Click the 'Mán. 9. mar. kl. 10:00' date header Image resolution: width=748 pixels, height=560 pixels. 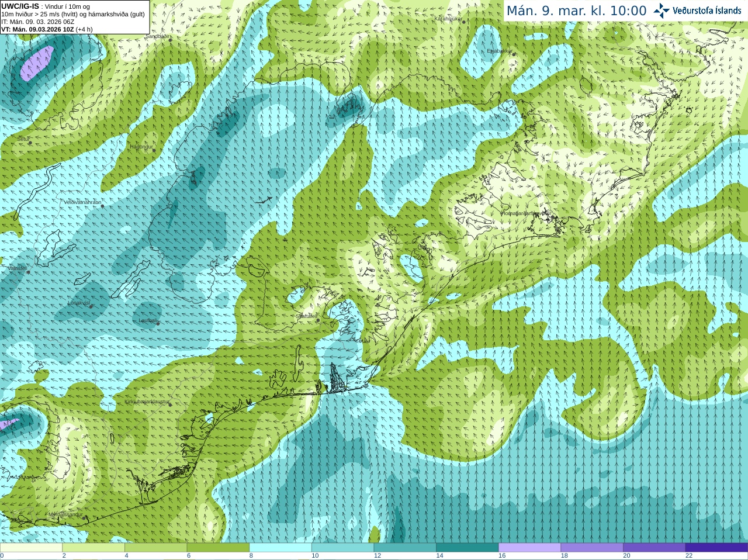pyautogui.click(x=576, y=11)
